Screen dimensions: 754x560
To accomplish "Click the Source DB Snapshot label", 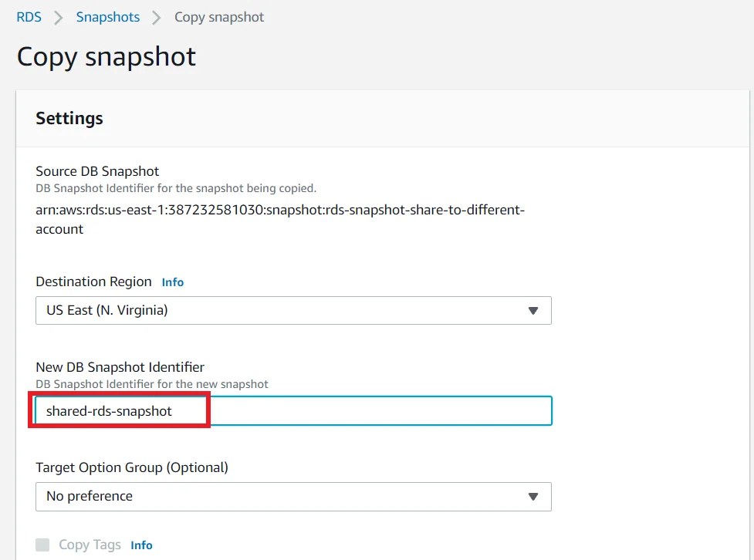I will point(97,170).
